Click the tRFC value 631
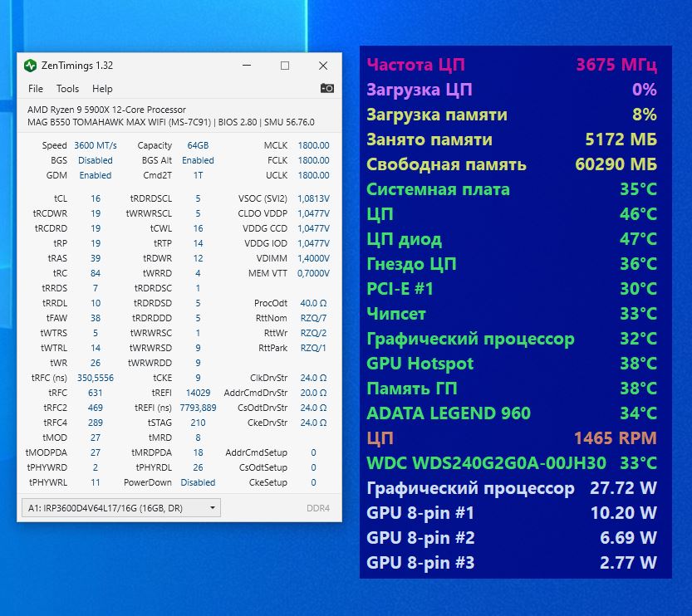 96,393
